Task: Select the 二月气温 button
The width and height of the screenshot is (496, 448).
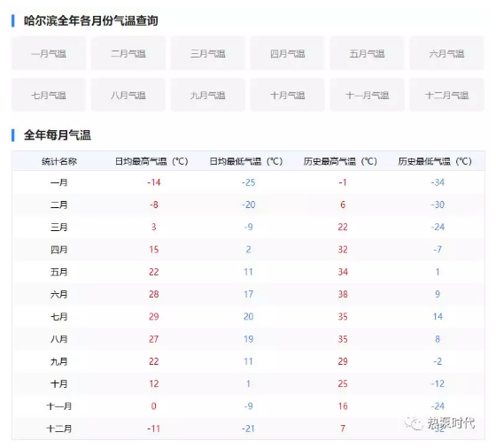Action: 128,53
